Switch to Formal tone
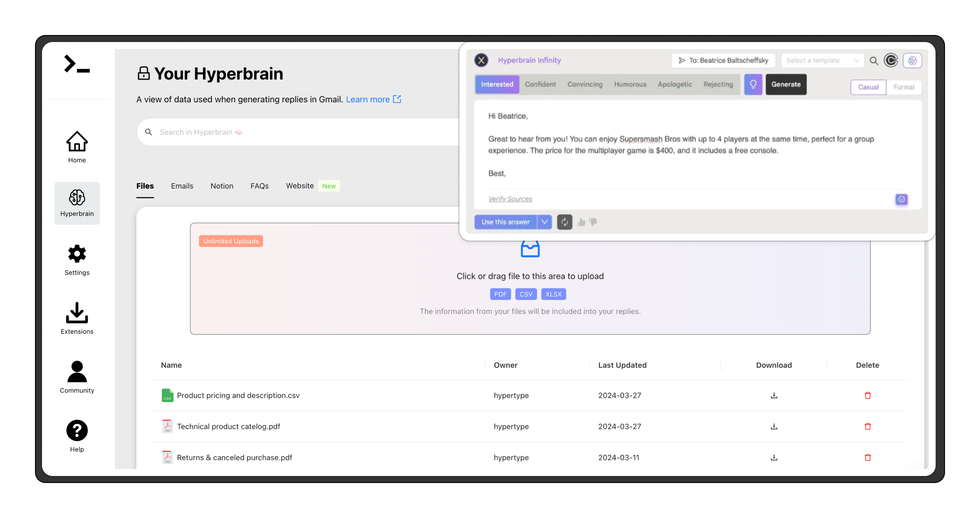This screenshot has height=518, width=980. (903, 87)
